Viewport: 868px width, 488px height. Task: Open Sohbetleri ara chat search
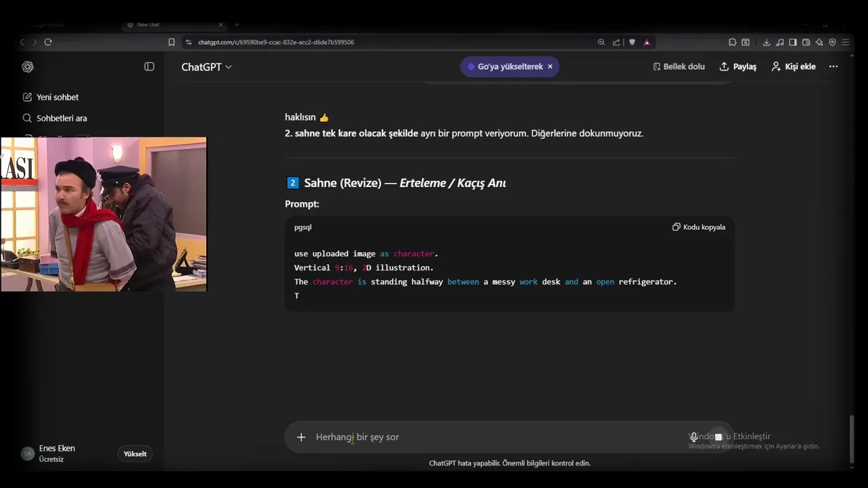point(55,118)
